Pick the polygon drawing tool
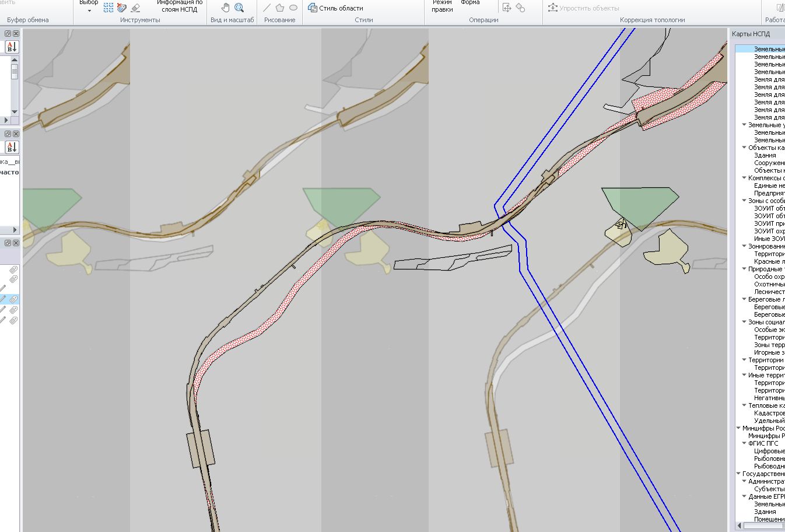 coord(280,8)
